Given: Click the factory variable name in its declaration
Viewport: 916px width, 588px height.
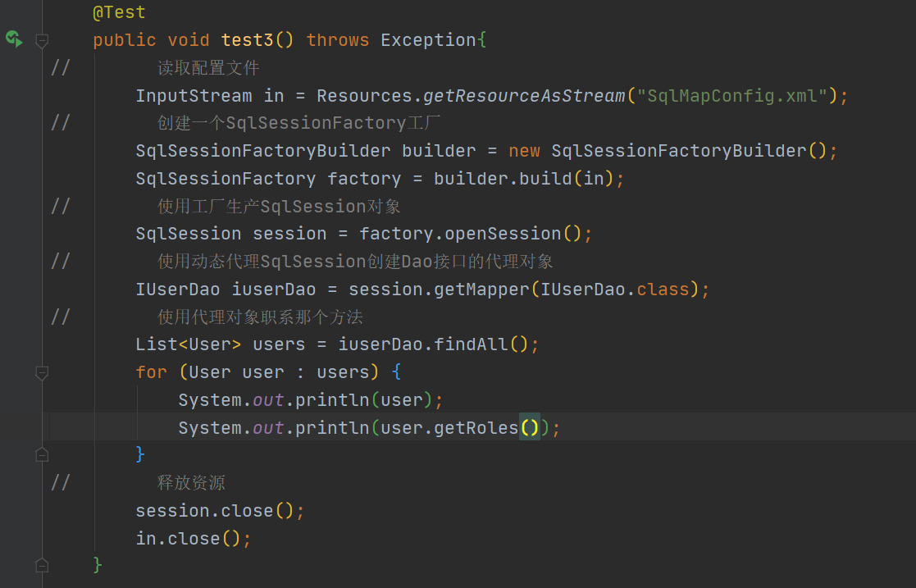Looking at the screenshot, I should pyautogui.click(x=364, y=178).
